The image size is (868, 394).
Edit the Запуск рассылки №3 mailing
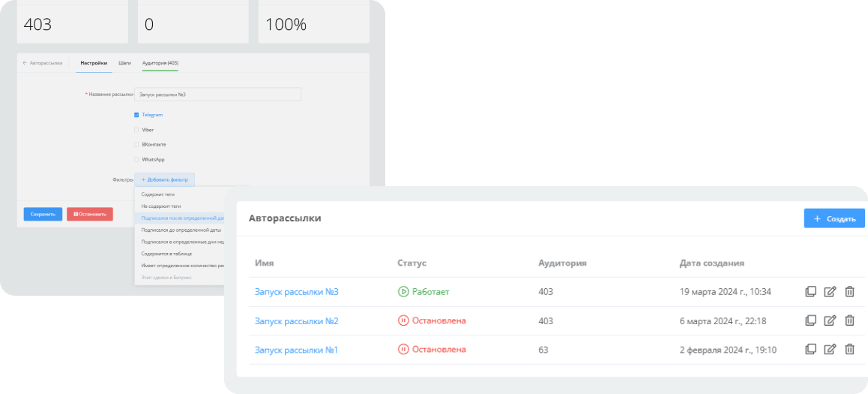tap(830, 292)
